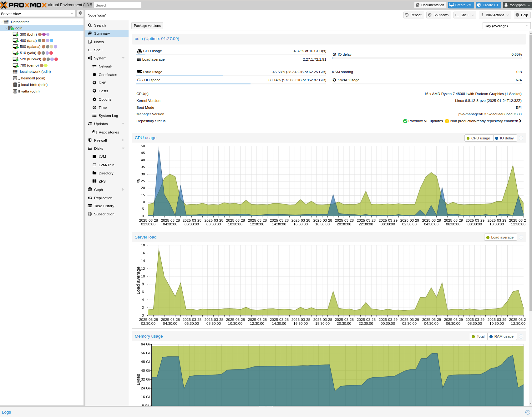Click the Network arrows icon in sidebar
Screen dimensions: 532x417
point(94,66)
